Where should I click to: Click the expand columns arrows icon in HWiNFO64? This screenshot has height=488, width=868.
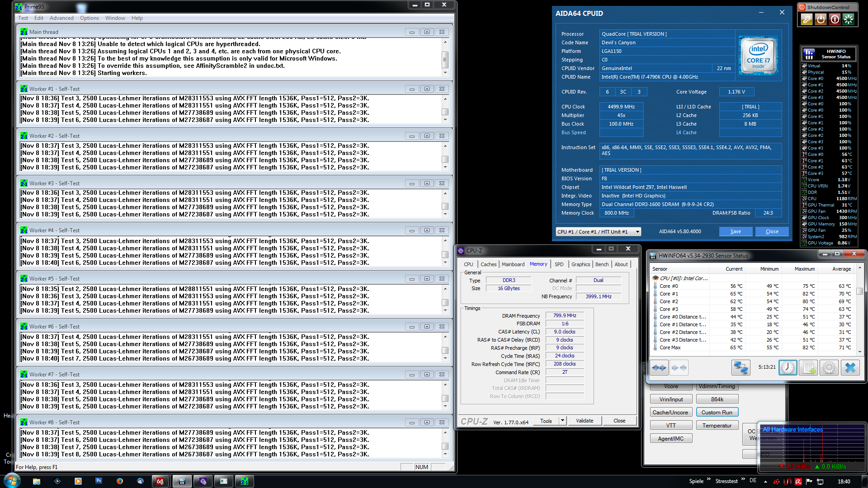pos(659,367)
